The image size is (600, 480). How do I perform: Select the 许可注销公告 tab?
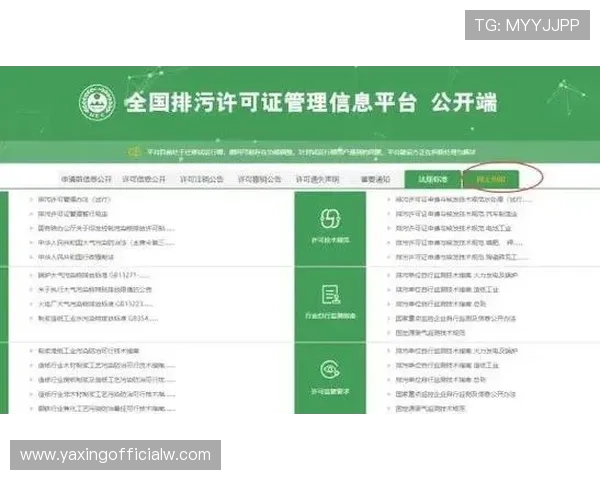202,179
